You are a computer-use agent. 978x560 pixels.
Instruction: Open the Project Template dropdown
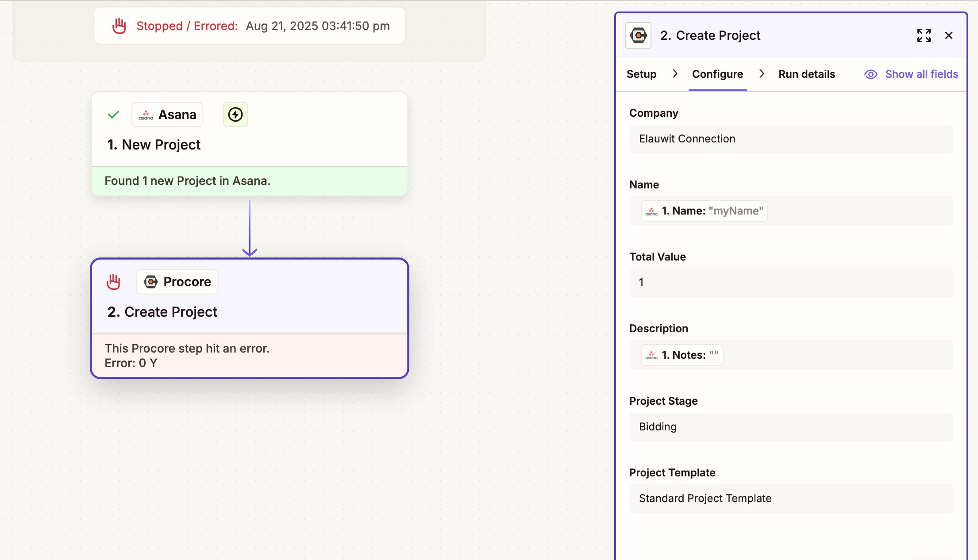[791, 499]
